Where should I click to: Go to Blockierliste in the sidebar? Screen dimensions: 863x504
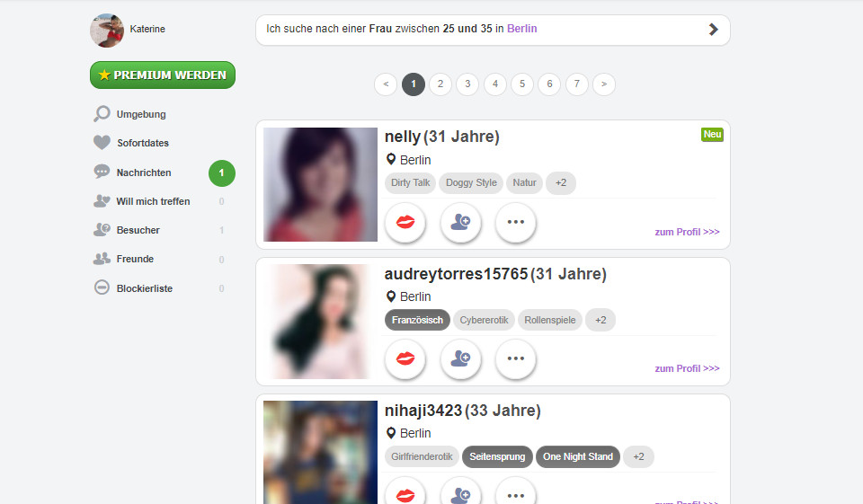pyautogui.click(x=144, y=288)
